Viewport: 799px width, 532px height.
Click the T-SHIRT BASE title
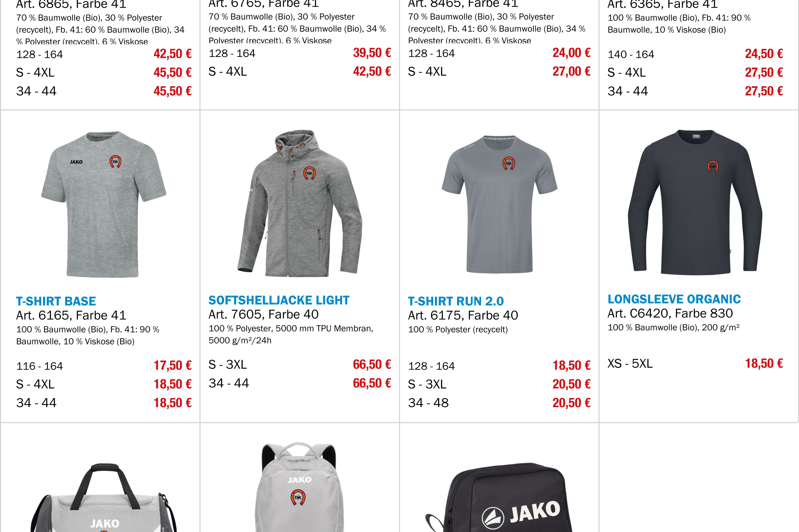click(x=56, y=301)
